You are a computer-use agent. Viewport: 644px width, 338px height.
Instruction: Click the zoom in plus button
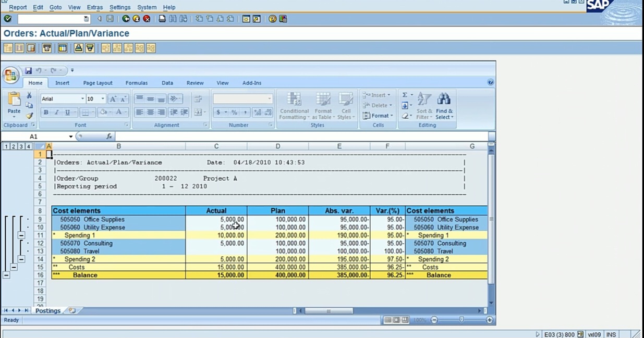[x=489, y=320]
